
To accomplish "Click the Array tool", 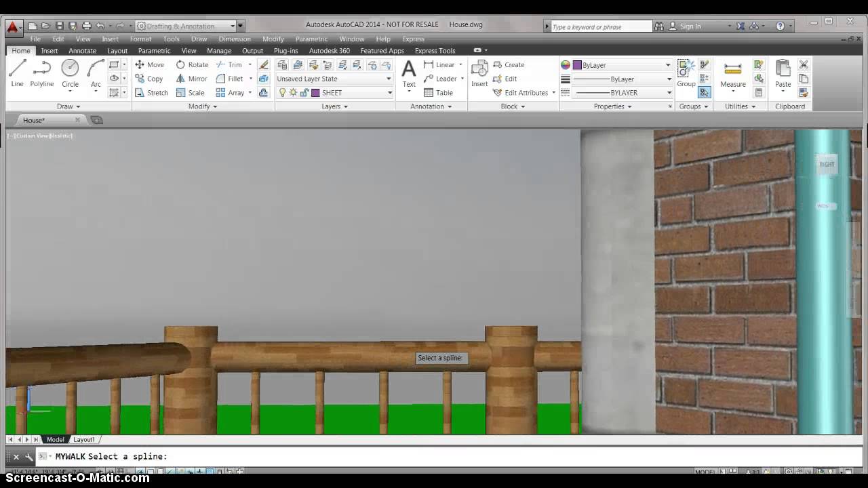I will coord(230,93).
